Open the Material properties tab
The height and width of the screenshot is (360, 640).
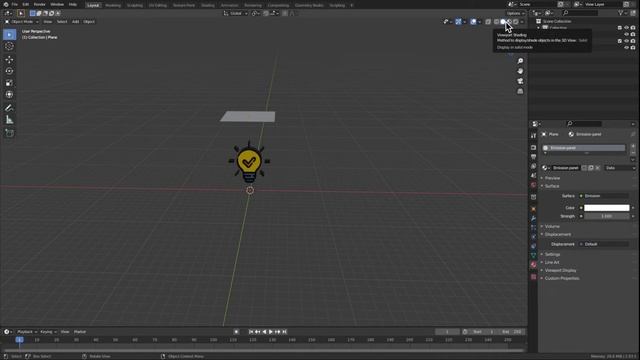533,265
